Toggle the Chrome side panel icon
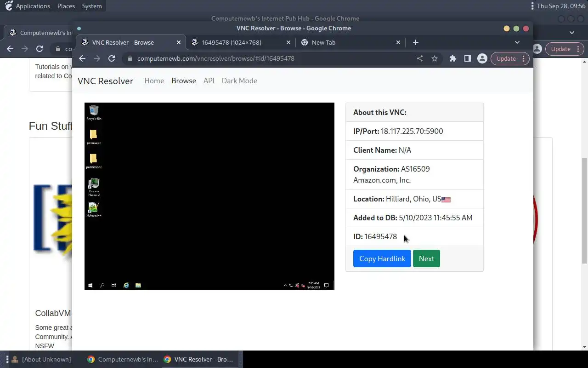This screenshot has width=588, height=368. [x=467, y=58]
